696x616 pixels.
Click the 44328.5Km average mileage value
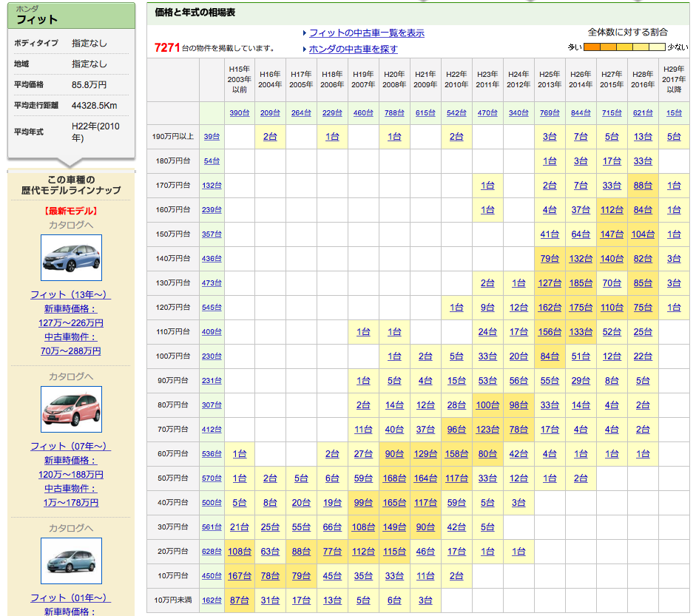click(x=95, y=106)
